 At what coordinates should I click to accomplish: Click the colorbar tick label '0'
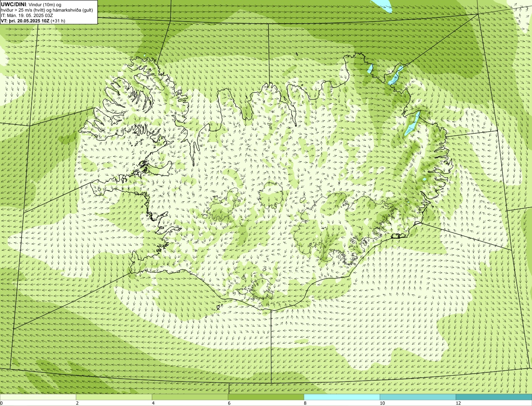[1, 403]
